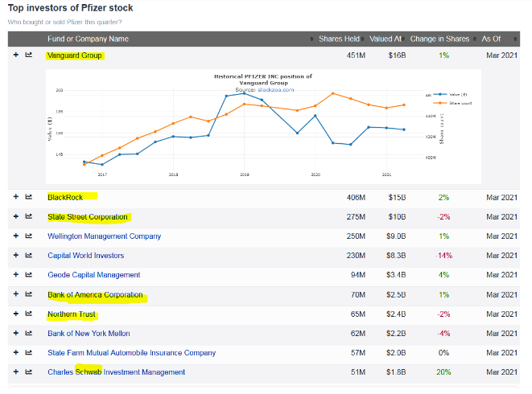Open Capital World Investors link
Viewport: 532px width, 394px height.
(86, 256)
